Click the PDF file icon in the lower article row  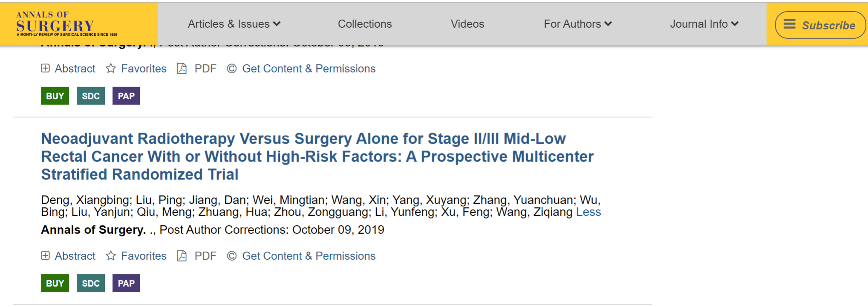182,256
